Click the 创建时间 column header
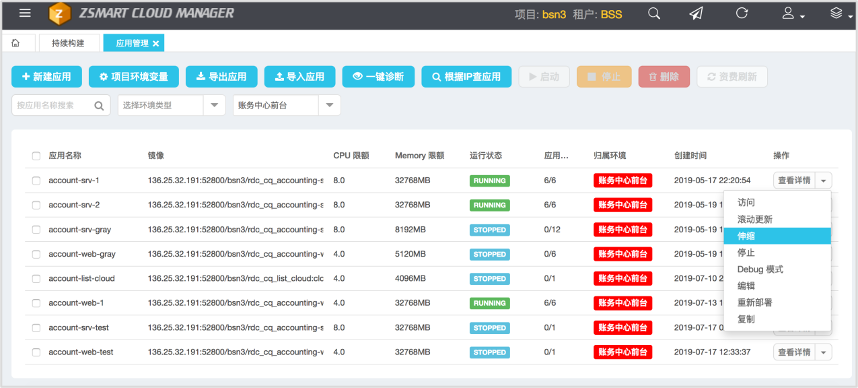 point(691,156)
